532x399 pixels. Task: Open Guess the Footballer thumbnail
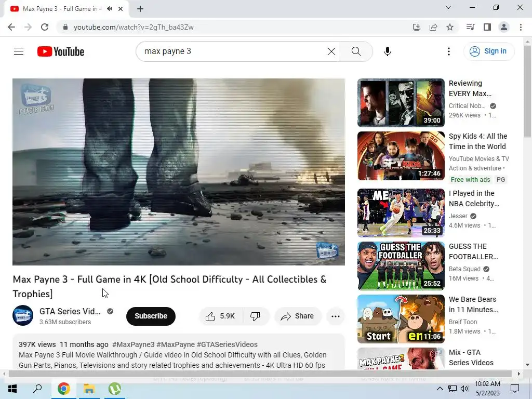pyautogui.click(x=401, y=265)
